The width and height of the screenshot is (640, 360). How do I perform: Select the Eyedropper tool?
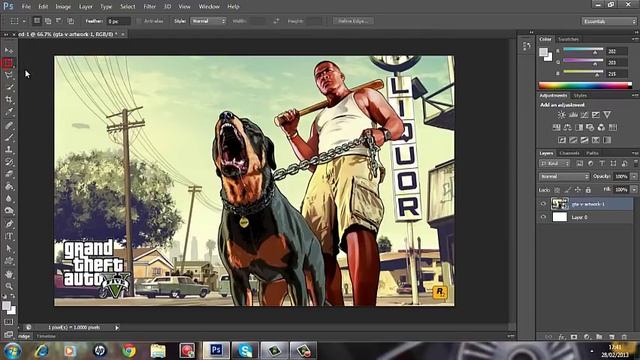(x=9, y=111)
